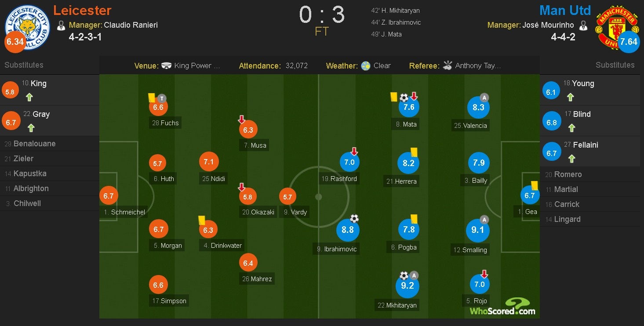Viewport: 644px width, 326px height.
Task: Click the red substitution arrow above Rashford
Action: (x=354, y=152)
